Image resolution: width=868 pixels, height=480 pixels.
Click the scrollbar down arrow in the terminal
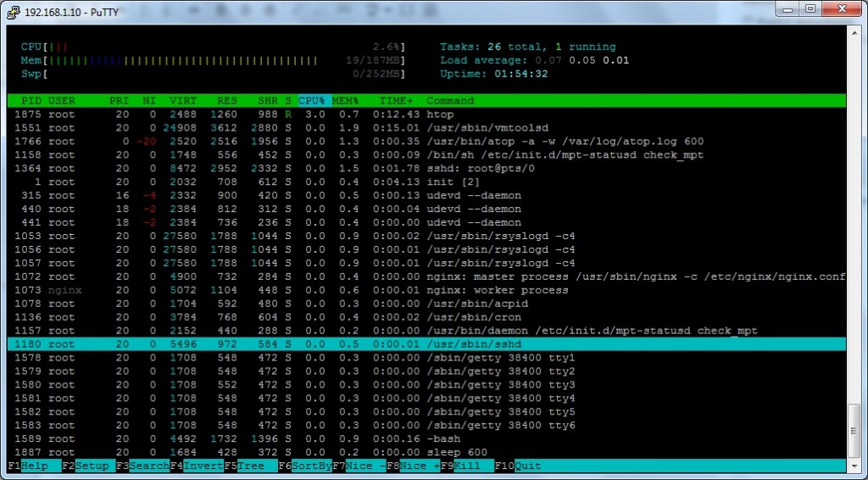click(854, 466)
